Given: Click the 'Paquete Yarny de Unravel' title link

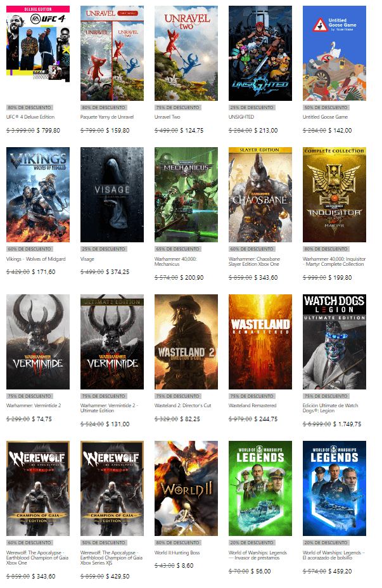Looking at the screenshot, I should click(x=106, y=117).
